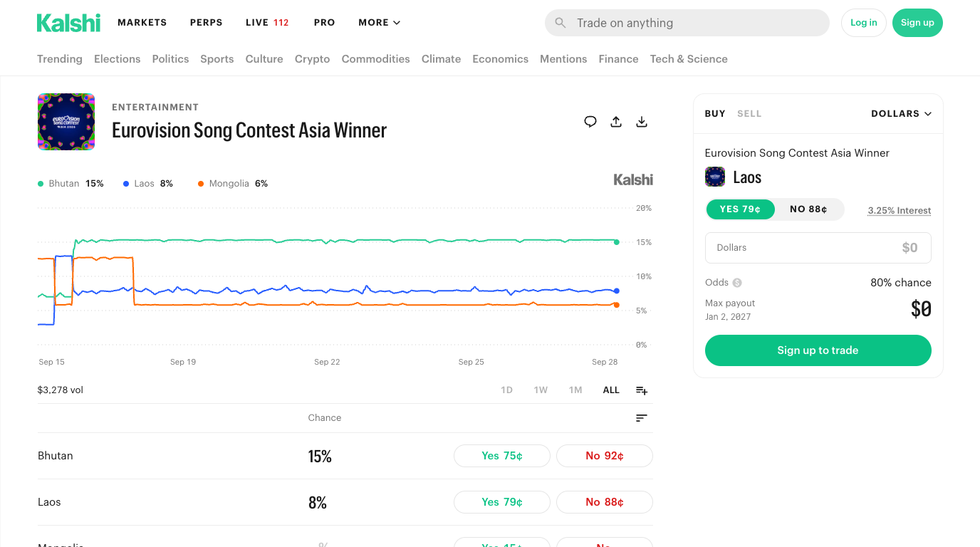Click the Laos 8% legend entry

coord(148,184)
